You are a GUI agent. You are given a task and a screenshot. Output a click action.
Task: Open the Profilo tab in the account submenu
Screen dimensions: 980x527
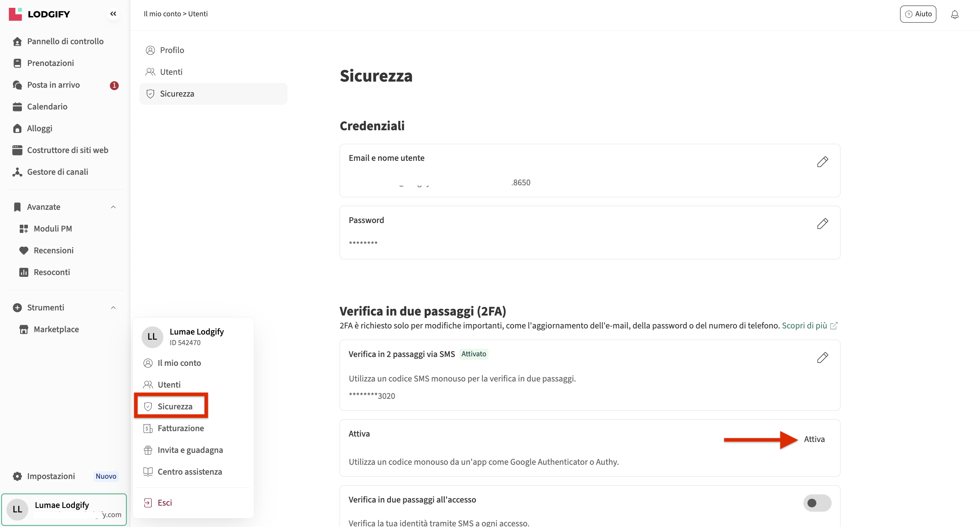pos(171,50)
